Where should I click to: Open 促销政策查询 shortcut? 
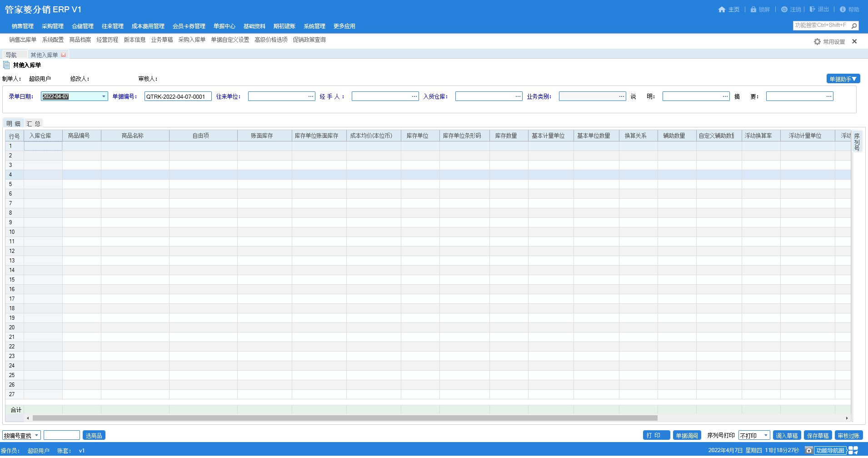[x=309, y=40]
